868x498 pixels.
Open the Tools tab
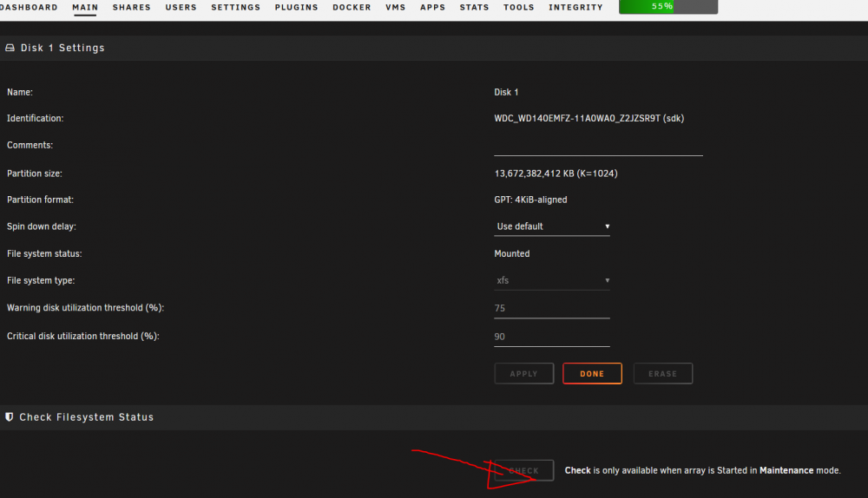[x=519, y=7]
